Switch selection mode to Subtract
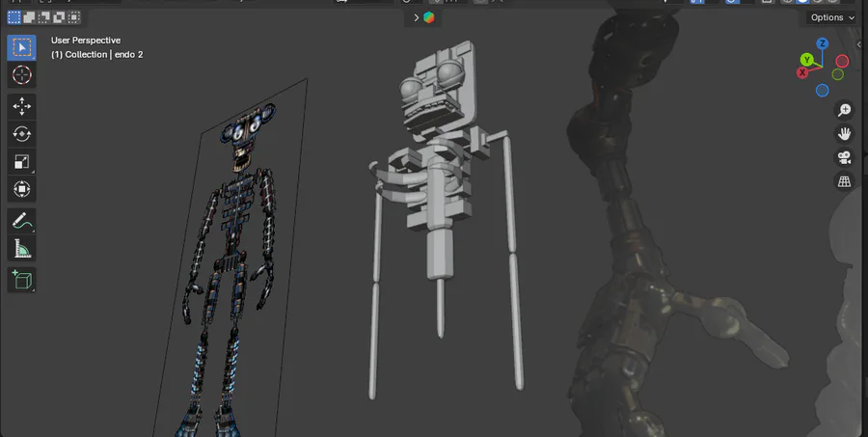The image size is (868, 437). 44,17
